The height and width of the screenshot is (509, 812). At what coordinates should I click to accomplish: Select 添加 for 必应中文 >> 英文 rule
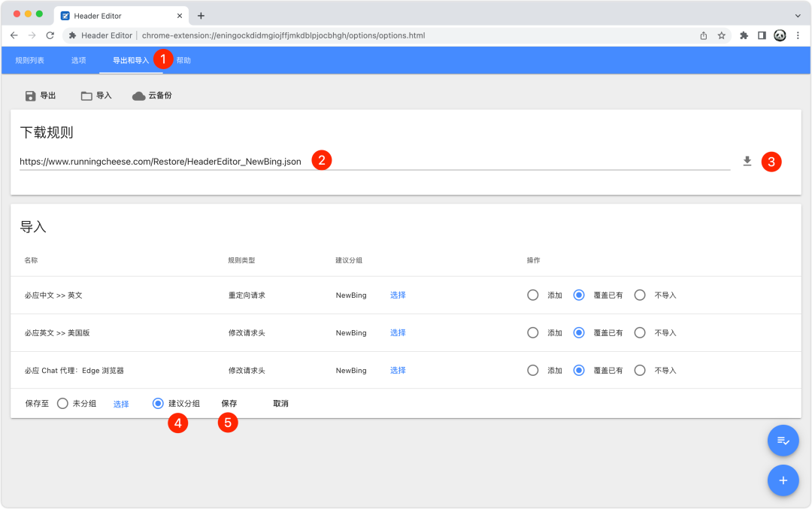coord(533,295)
